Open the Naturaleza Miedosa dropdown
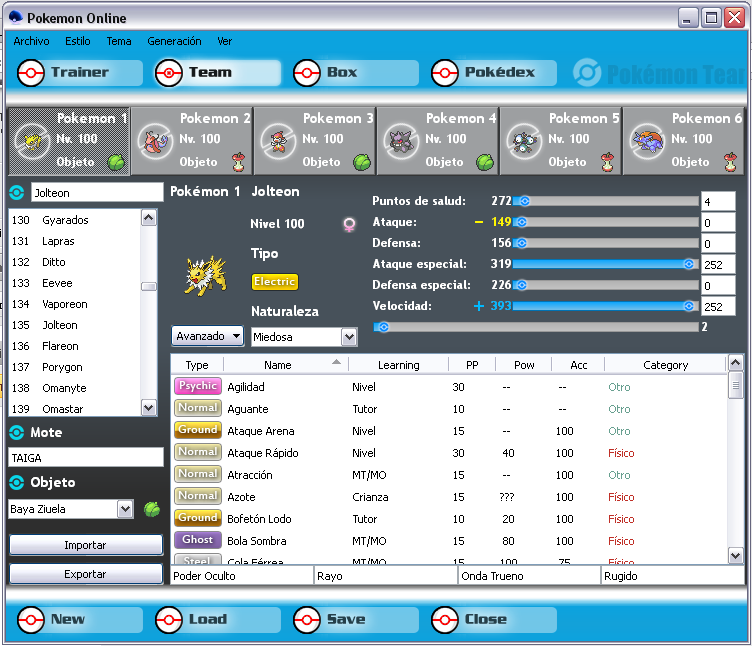The height and width of the screenshot is (646, 752). [304, 337]
